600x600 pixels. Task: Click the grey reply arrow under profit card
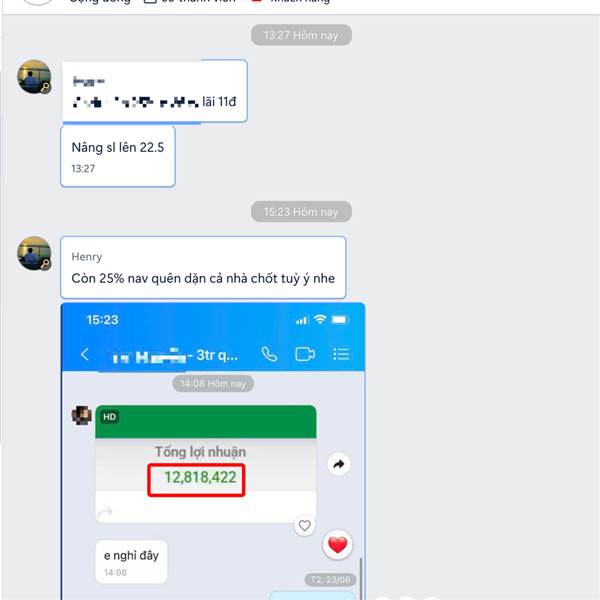click(104, 512)
